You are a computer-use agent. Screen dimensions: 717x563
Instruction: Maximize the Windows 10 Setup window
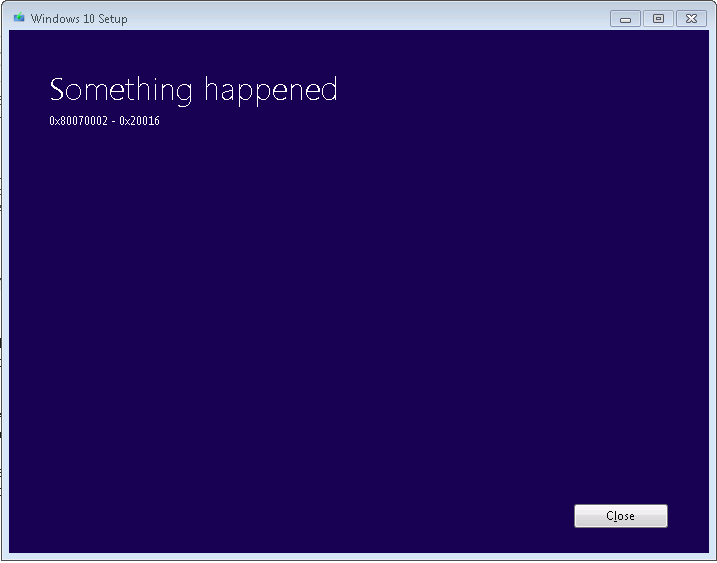point(658,19)
